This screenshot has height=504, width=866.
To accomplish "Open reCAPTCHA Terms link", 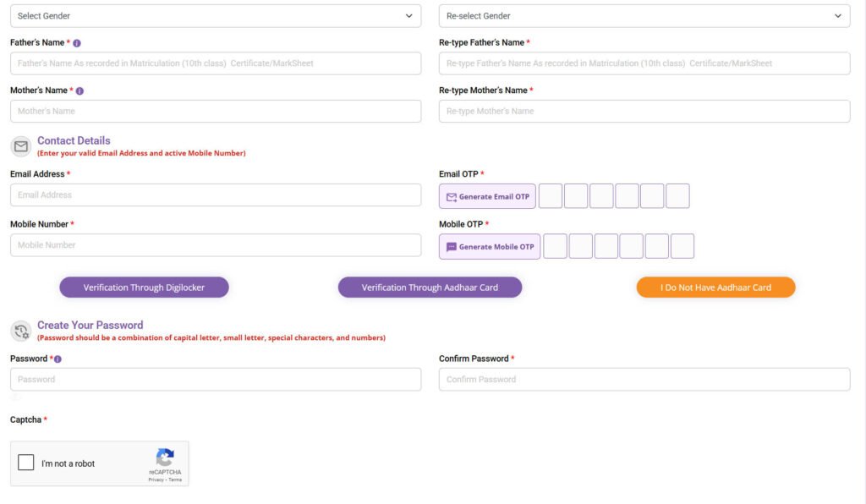I will coord(175,479).
